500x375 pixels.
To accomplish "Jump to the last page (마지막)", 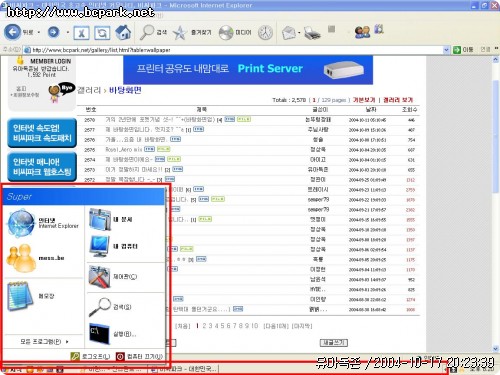I will coord(302,326).
